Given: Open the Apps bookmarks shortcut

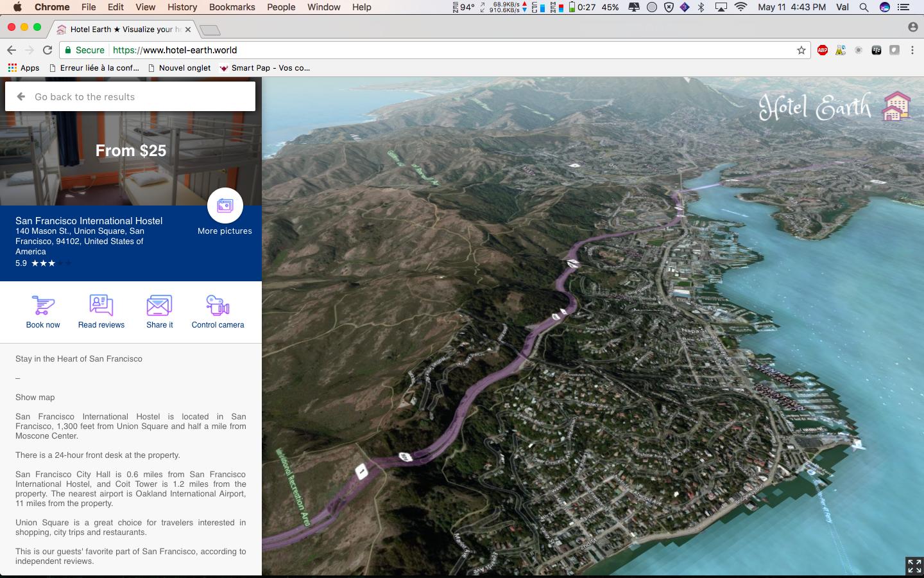Looking at the screenshot, I should 23,67.
